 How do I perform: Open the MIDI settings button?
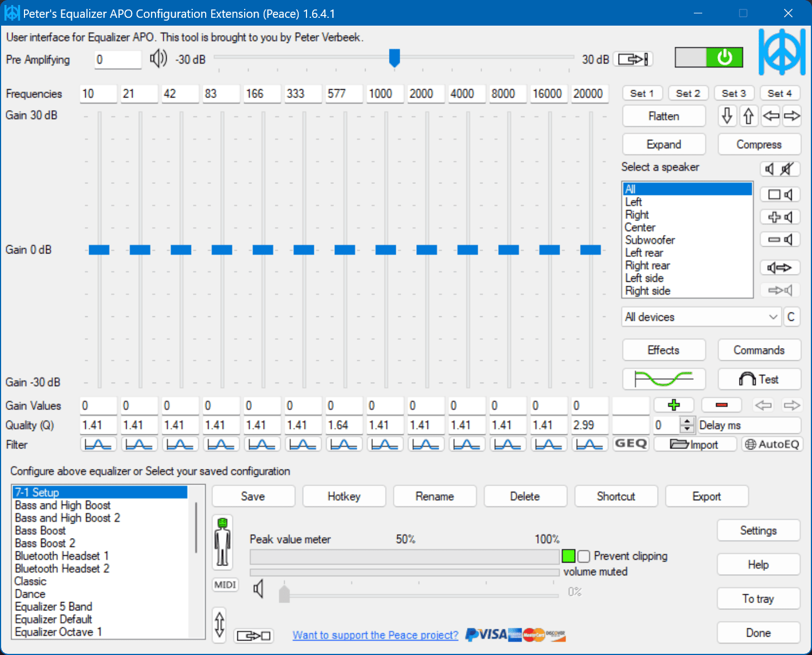pos(225,585)
